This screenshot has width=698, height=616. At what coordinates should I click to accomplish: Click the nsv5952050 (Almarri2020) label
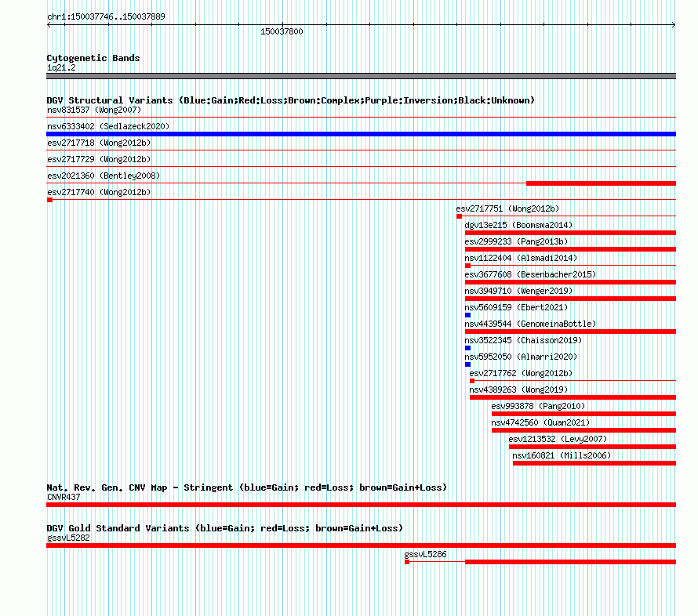tap(521, 357)
